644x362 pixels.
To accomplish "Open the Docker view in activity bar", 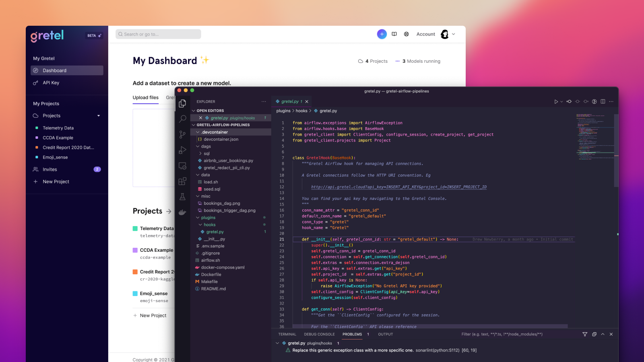I will pos(182,212).
